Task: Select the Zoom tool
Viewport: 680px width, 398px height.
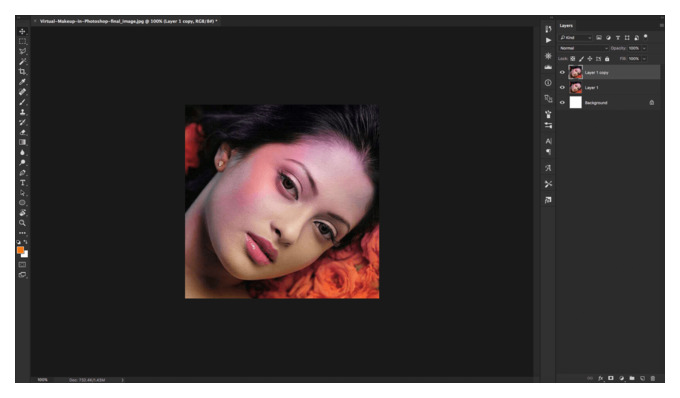Action: (22, 223)
